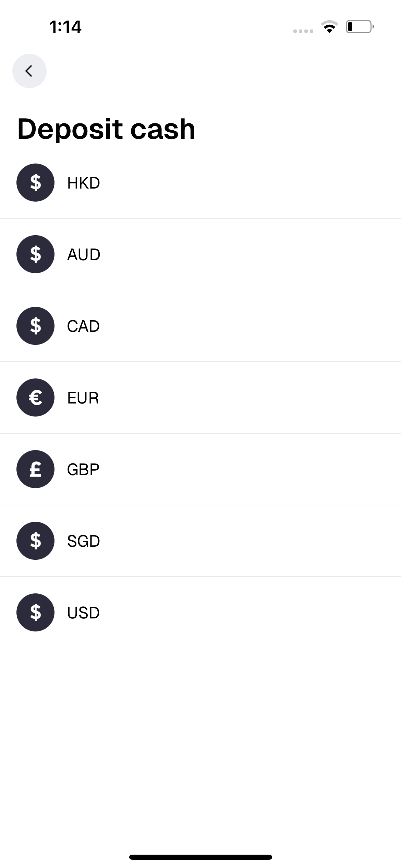Viewport: 401px width, 868px height.
Task: Click the USD dollar sign icon
Action: (x=35, y=612)
